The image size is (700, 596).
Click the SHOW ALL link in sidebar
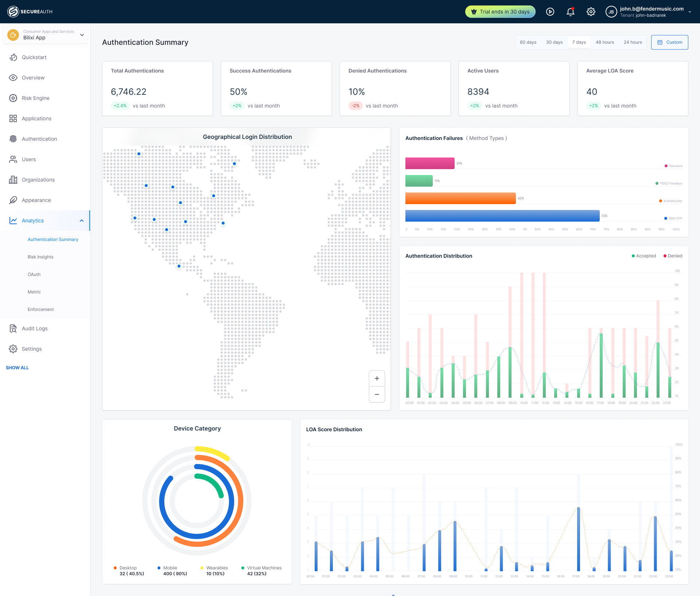(x=17, y=367)
